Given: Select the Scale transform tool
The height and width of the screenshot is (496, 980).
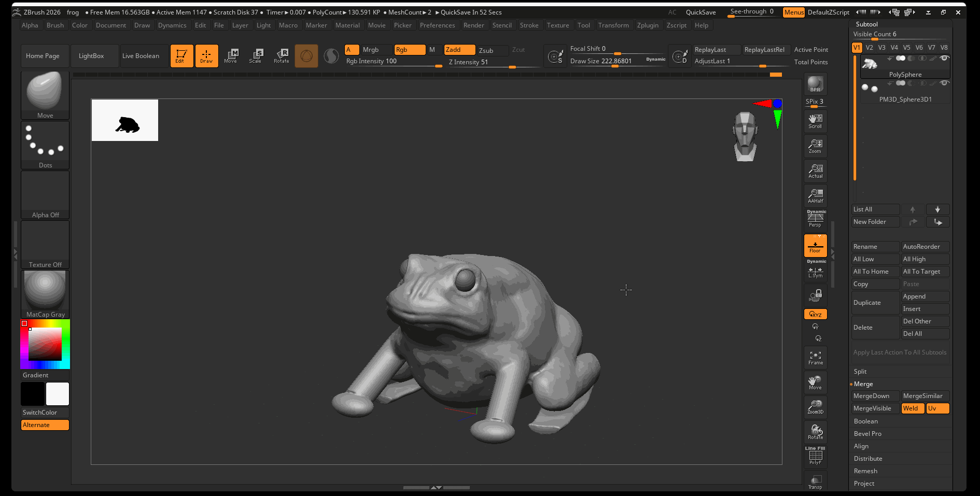Looking at the screenshot, I should click(x=256, y=56).
